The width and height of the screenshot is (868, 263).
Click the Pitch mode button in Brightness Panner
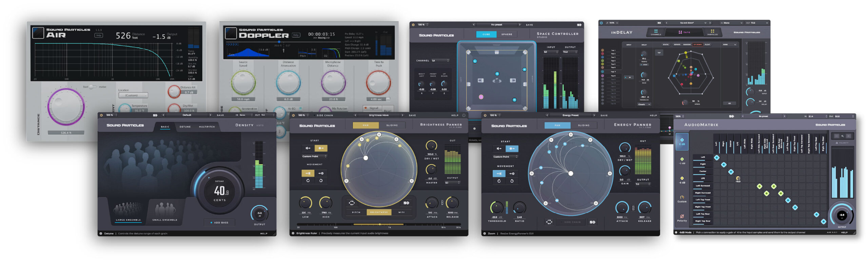(x=356, y=212)
